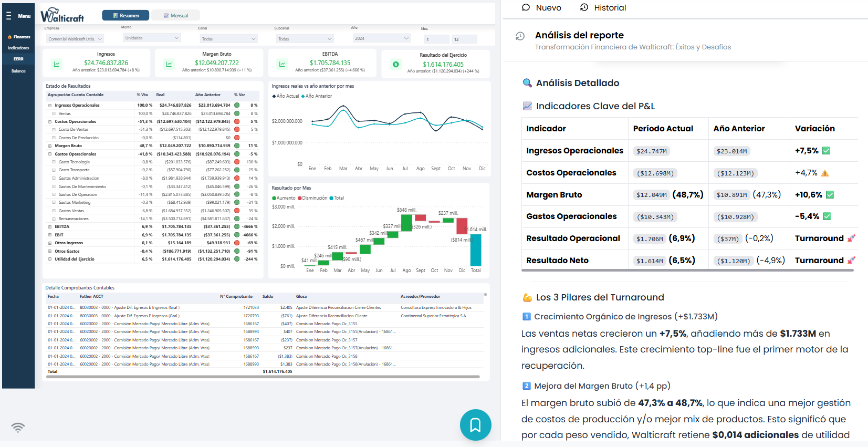Viewport: 868px width, 447px height.
Task: Click the clock icon beside Análisis del reporte
Action: point(520,36)
